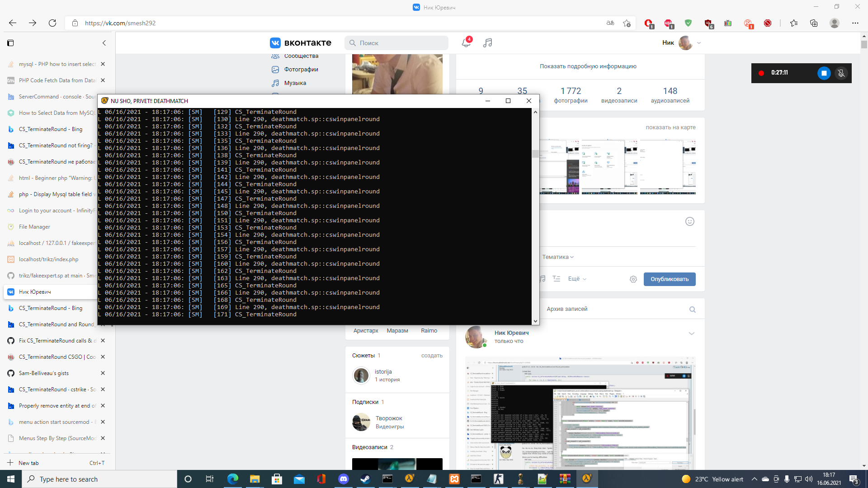This screenshot has width=868, height=488.
Task: Toggle the favorites star in the address bar
Action: pos(627,23)
